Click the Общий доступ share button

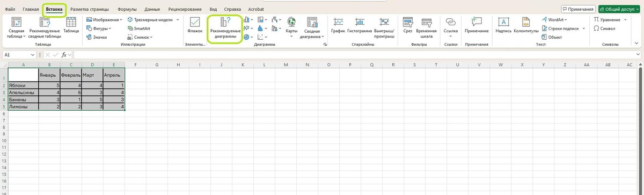point(620,9)
